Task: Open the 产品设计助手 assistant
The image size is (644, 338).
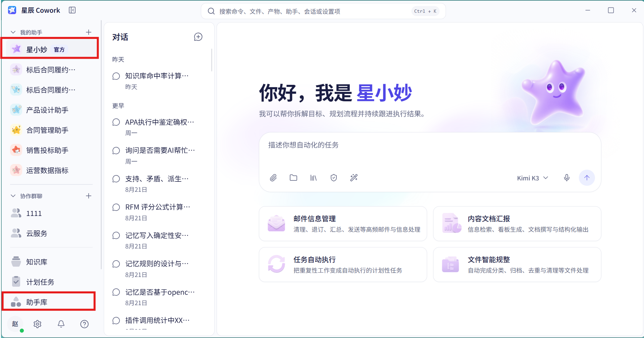Action: 50,110
